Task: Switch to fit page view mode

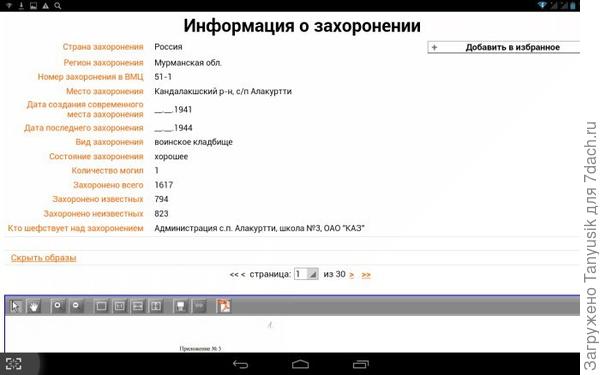Action: tap(101, 306)
